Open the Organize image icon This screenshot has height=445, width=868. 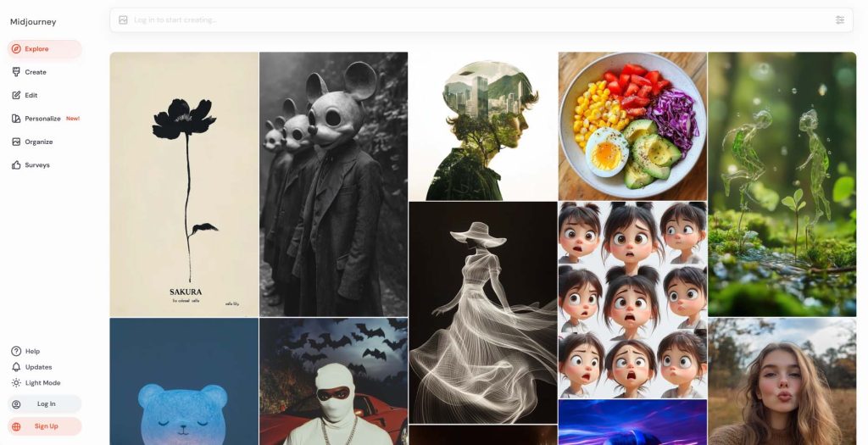[16, 142]
